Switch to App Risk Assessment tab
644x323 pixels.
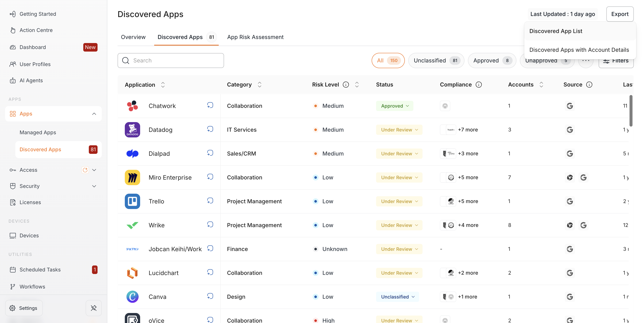coord(255,37)
